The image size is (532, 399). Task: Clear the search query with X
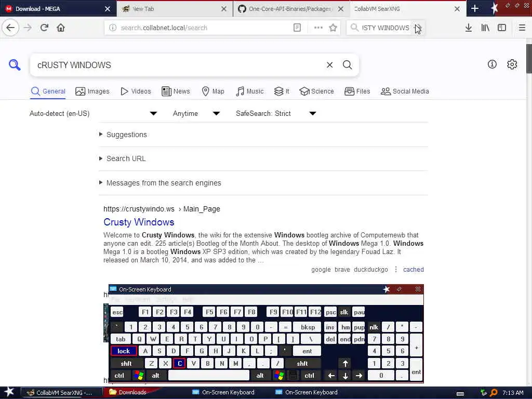(330, 65)
